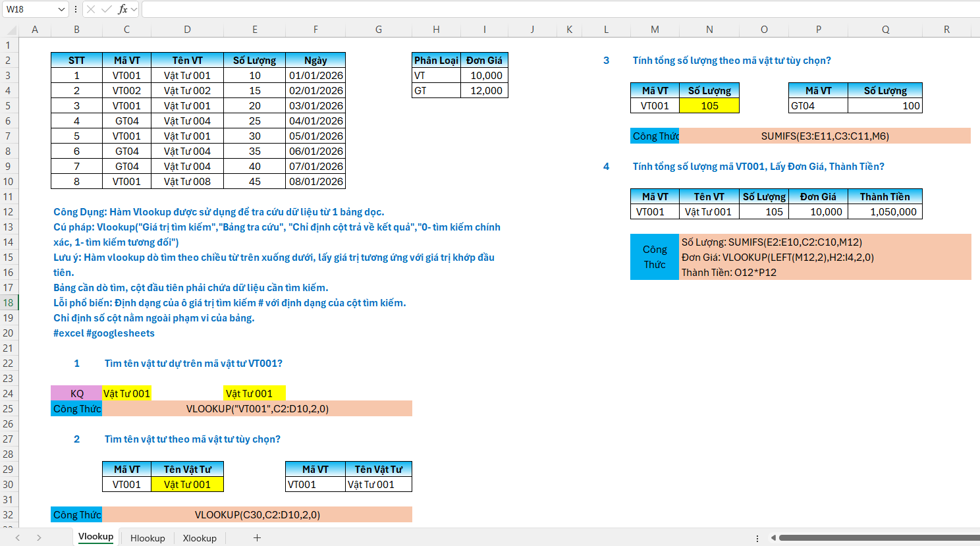
Task: Select row header 18
Action: [x=9, y=303]
